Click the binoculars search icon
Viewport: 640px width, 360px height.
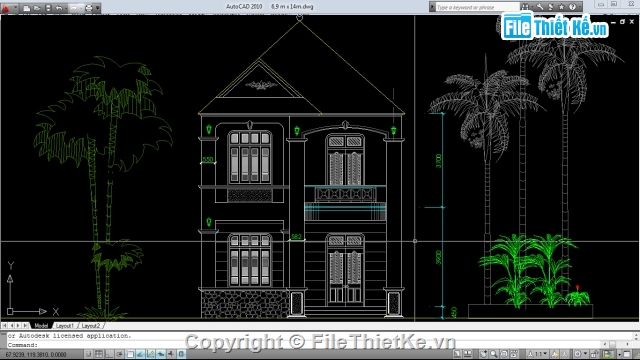click(525, 7)
